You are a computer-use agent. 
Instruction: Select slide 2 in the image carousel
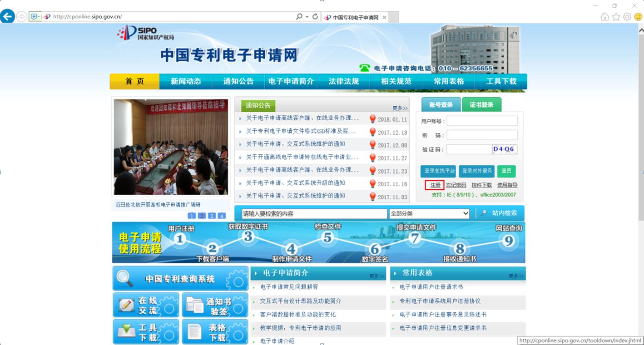click(x=202, y=216)
